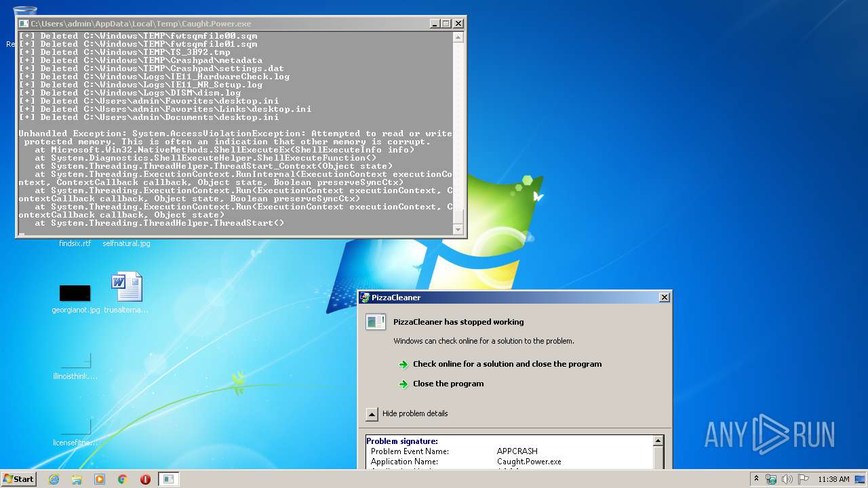
Task: Select the selfnatural.jpg desktop file label
Action: pyautogui.click(x=127, y=243)
